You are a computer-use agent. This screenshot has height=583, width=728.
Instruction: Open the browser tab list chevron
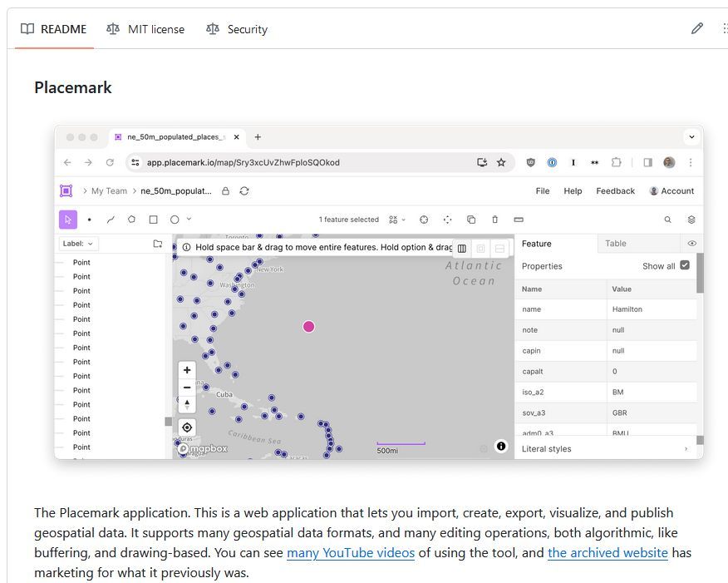pos(691,137)
